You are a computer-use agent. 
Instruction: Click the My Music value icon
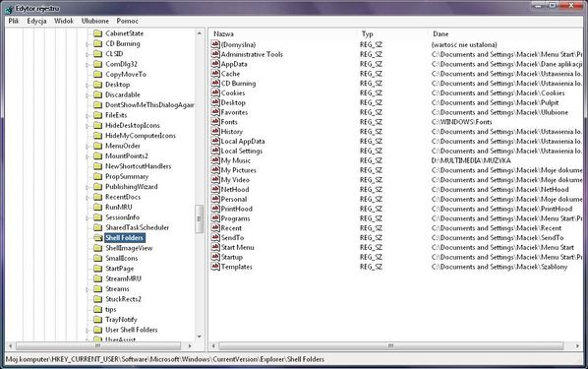[x=215, y=160]
